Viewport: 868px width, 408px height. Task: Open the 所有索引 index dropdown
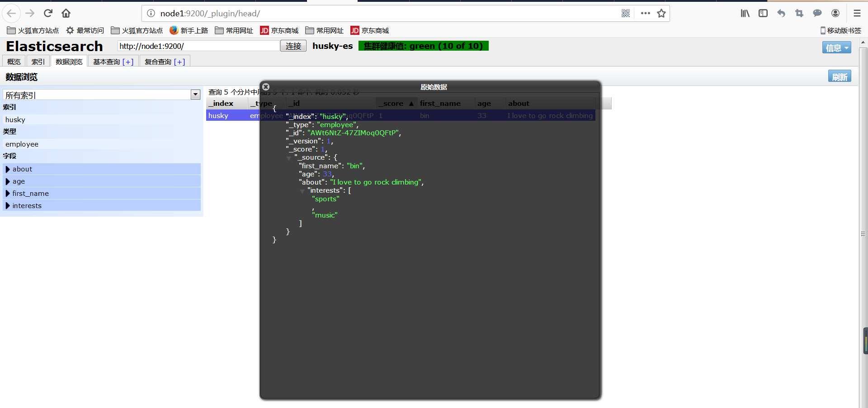(x=102, y=95)
